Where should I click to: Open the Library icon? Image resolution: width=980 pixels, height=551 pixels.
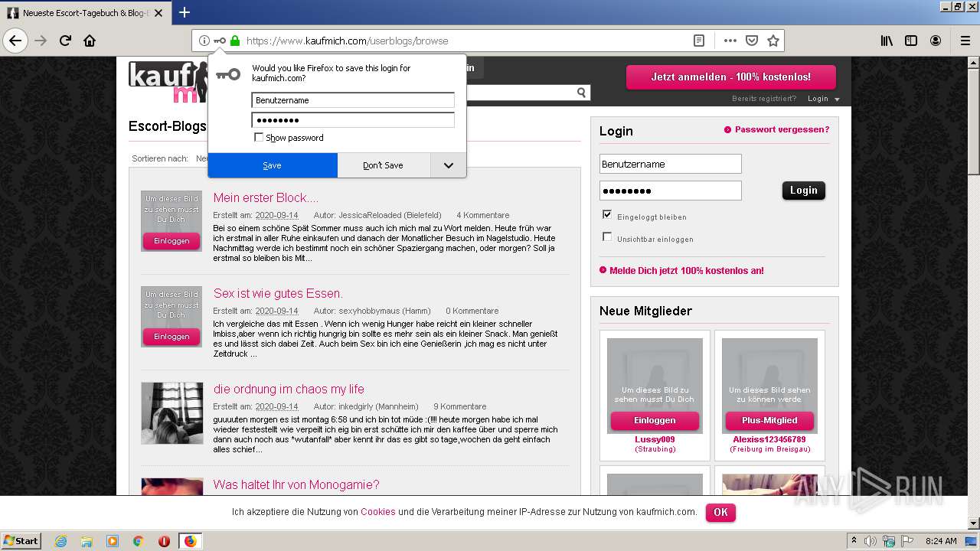pyautogui.click(x=887, y=41)
